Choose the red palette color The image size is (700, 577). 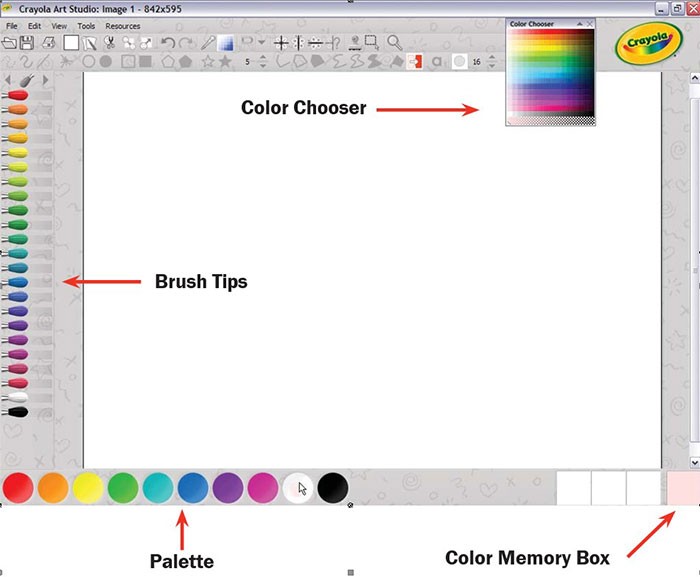click(x=18, y=488)
